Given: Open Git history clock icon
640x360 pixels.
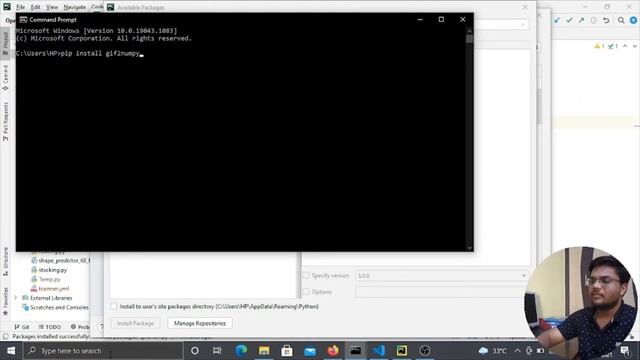Looking at the screenshot, I should 593,20.
